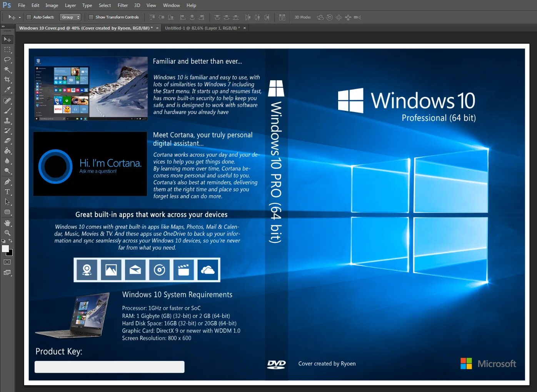Click Distribute Bottom Edges icon
This screenshot has height=392, width=537.
236,17
